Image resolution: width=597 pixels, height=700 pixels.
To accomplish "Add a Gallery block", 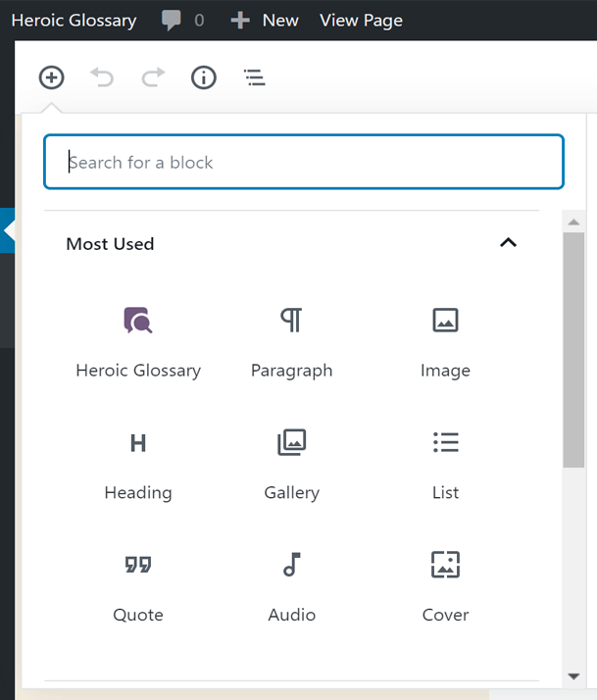I will 291,462.
